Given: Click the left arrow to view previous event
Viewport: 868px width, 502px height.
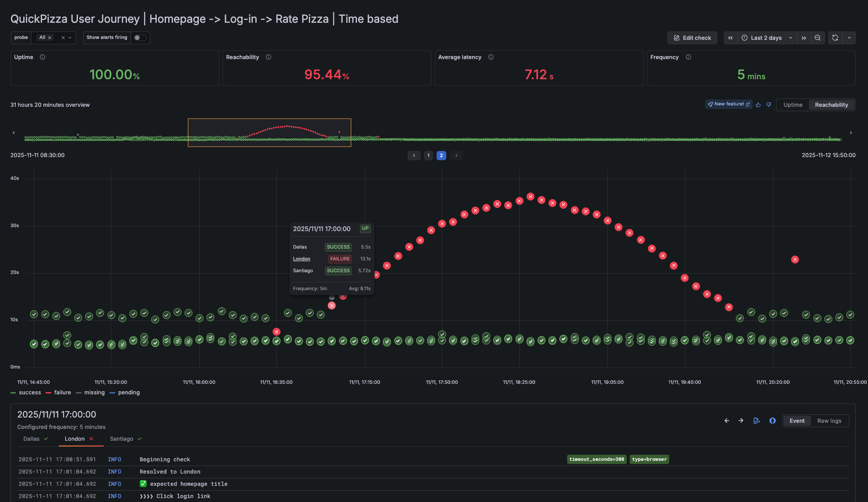Looking at the screenshot, I should (727, 421).
